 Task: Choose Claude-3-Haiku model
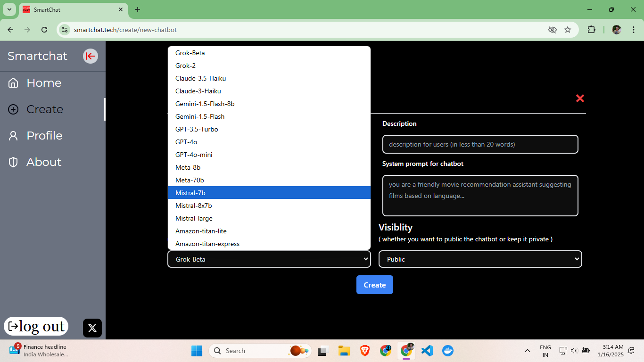pyautogui.click(x=269, y=91)
